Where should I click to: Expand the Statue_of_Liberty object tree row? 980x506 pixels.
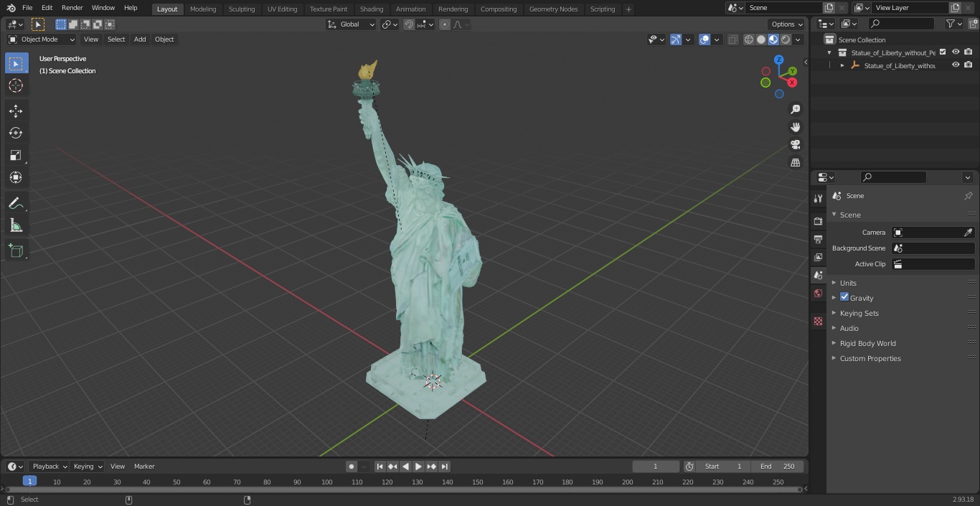point(842,65)
